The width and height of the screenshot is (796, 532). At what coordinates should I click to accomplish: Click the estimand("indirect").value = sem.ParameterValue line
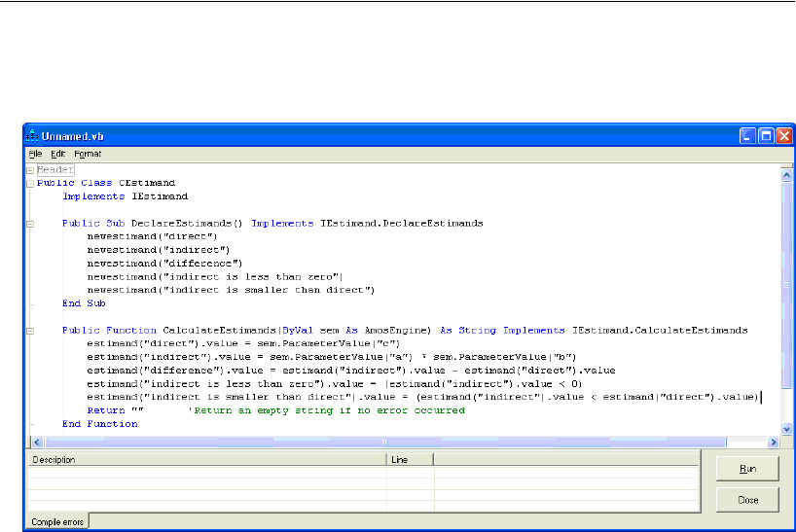click(x=332, y=357)
